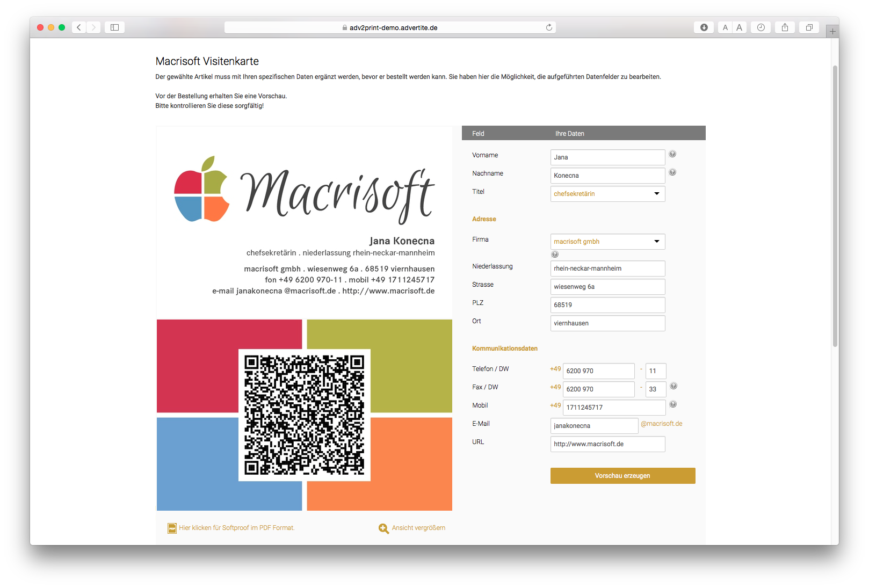869x588 pixels.
Task: Open the help icon next to Fax / DW
Action: (674, 386)
